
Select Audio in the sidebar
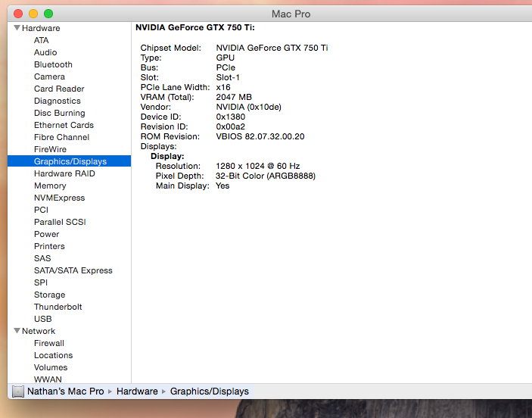[45, 52]
